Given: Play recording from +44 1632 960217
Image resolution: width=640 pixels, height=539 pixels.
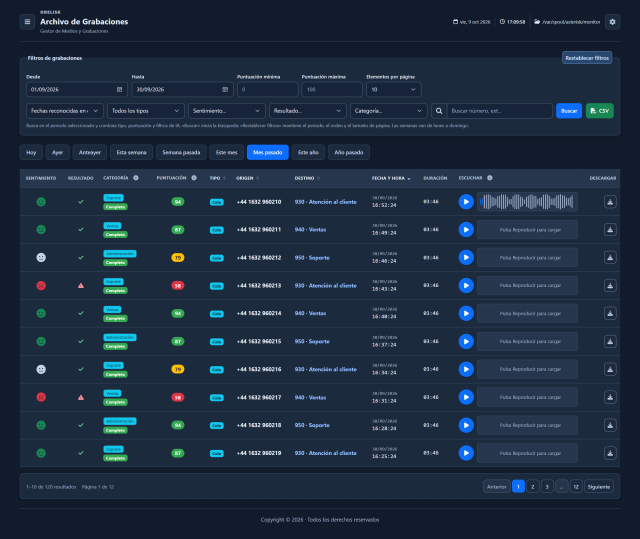Looking at the screenshot, I should (466, 397).
